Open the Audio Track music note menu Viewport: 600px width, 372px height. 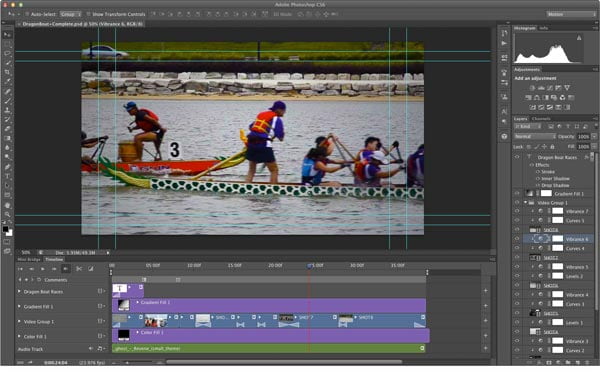coord(101,349)
